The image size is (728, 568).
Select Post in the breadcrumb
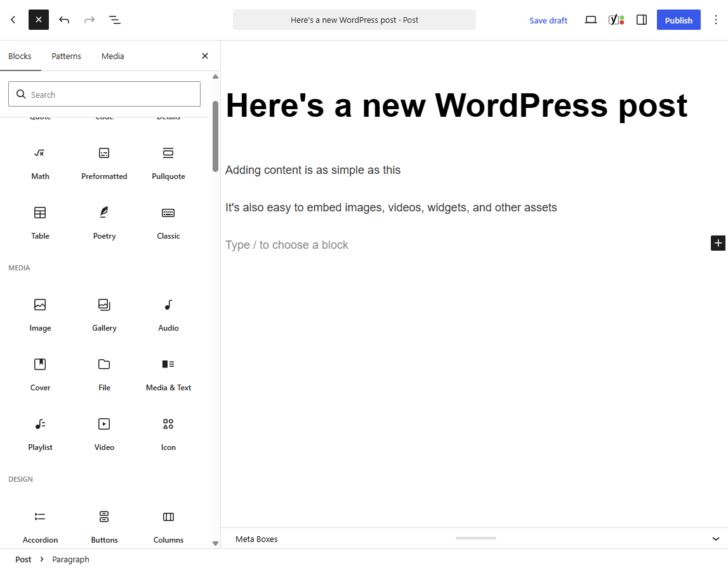23,559
